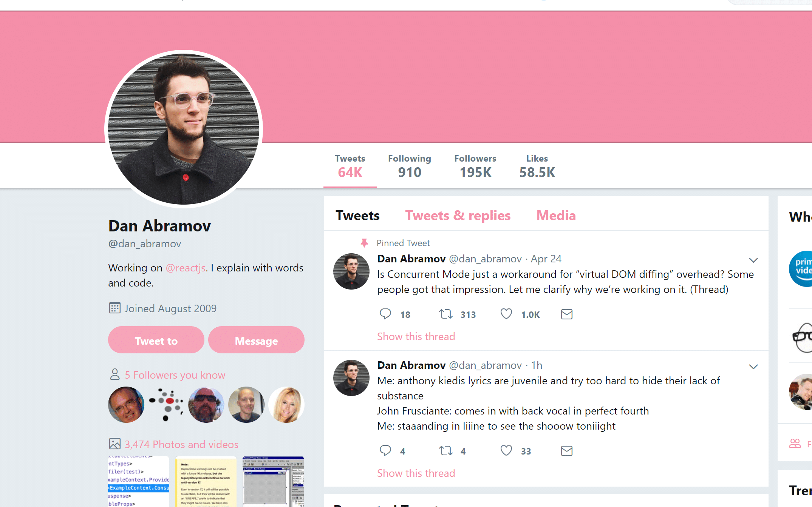This screenshot has width=812, height=507.
Task: Open 3,474 Photos and videos link
Action: tap(181, 444)
